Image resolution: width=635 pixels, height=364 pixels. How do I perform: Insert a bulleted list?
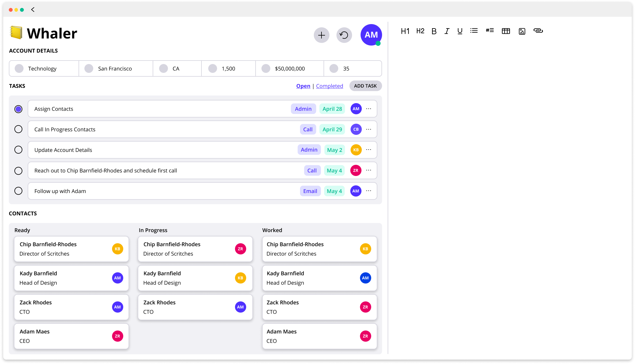[x=474, y=31]
